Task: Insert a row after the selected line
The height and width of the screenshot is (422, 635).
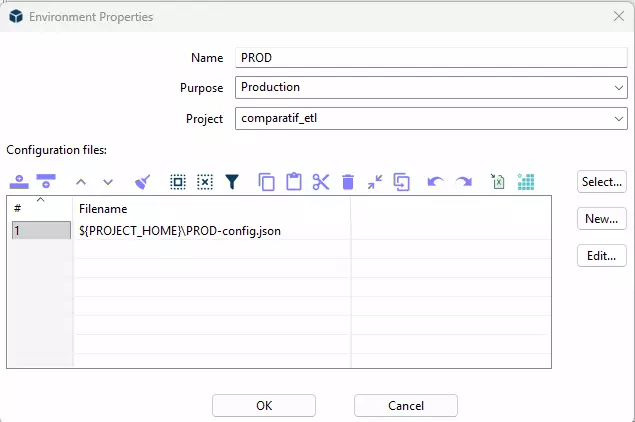Action: click(46, 182)
